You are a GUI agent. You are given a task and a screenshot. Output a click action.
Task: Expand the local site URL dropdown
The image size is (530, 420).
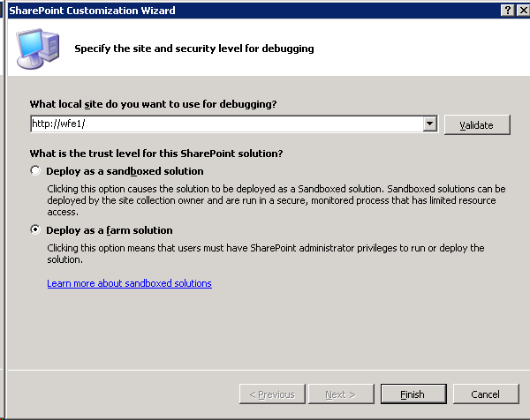tap(429, 124)
